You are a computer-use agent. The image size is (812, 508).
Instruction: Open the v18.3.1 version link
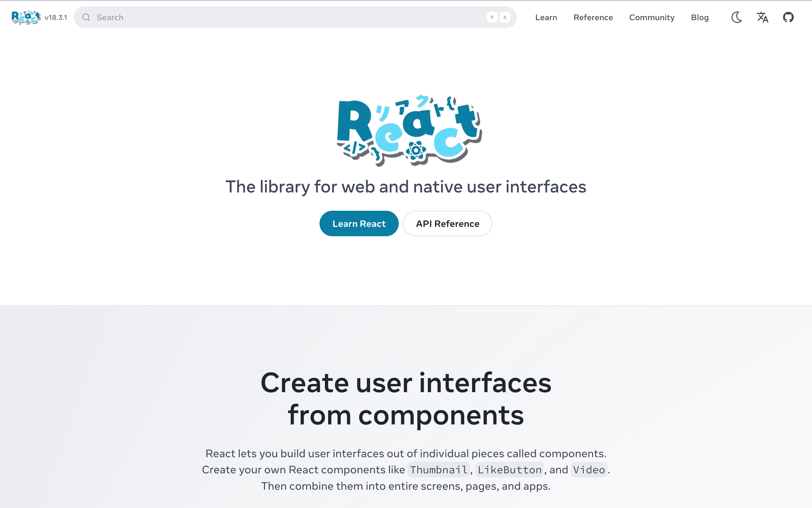click(x=56, y=17)
